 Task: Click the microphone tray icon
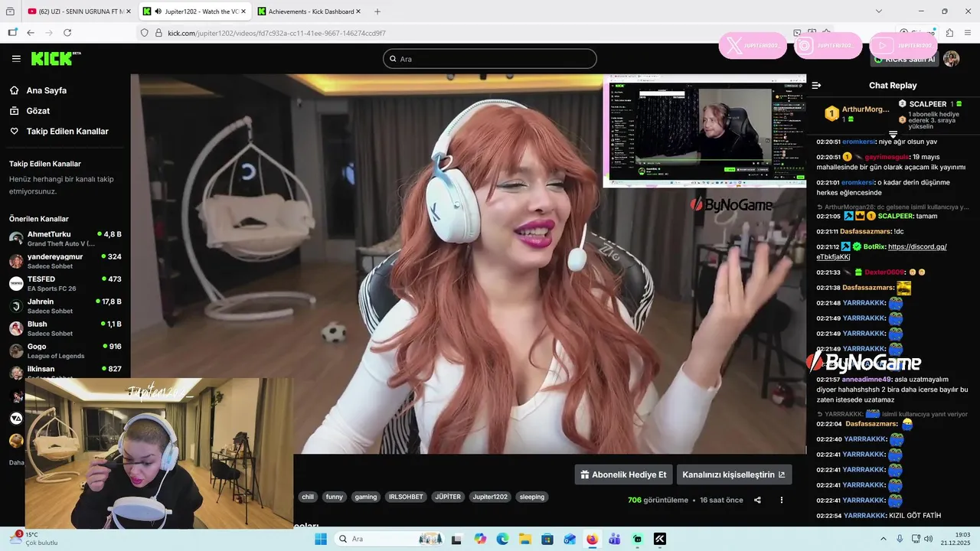tap(900, 539)
